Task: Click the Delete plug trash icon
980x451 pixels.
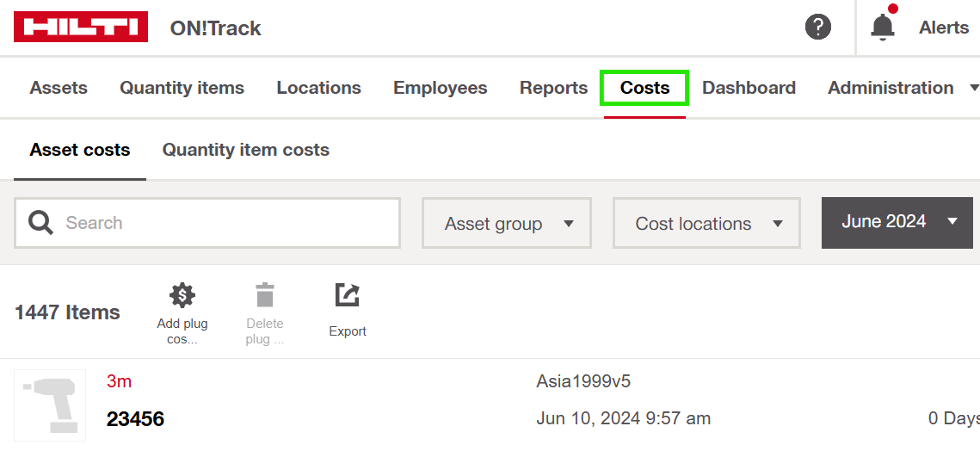Action: [264, 295]
